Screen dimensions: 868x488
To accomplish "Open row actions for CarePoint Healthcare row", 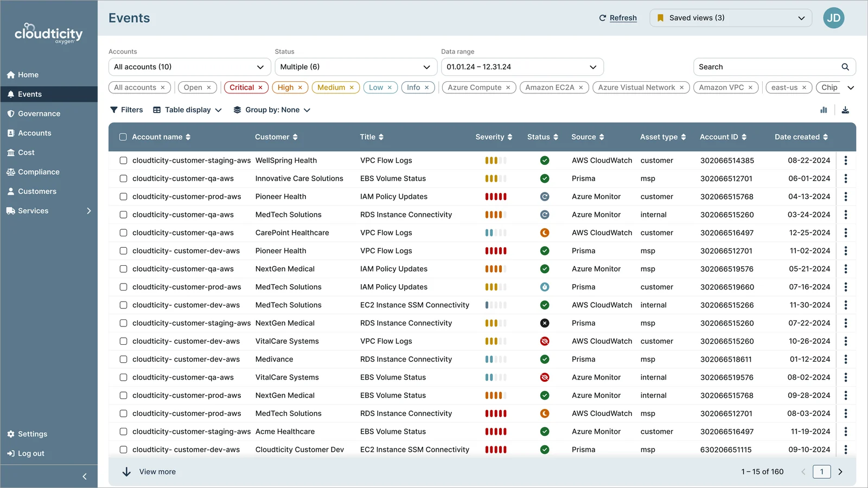I will pos(846,233).
